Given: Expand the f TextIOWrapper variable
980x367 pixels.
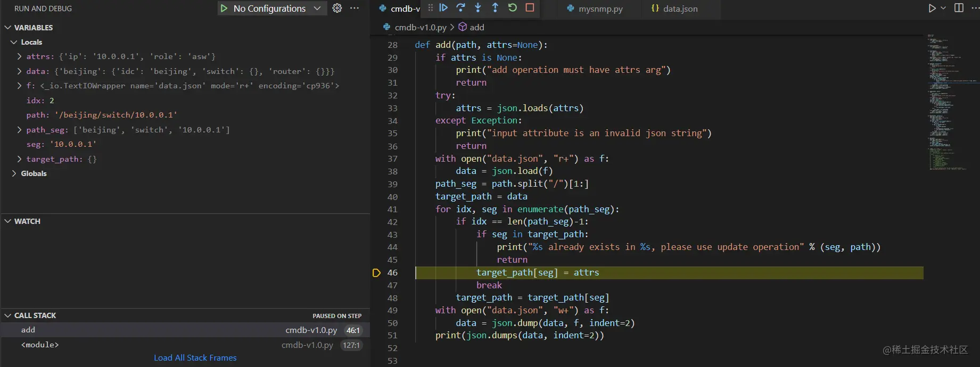Looking at the screenshot, I should [20, 86].
